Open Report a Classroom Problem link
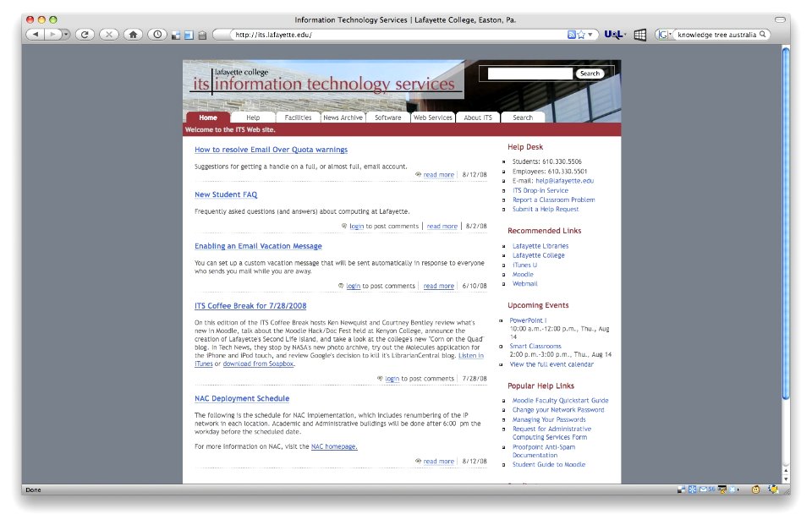812x525 pixels. (553, 200)
